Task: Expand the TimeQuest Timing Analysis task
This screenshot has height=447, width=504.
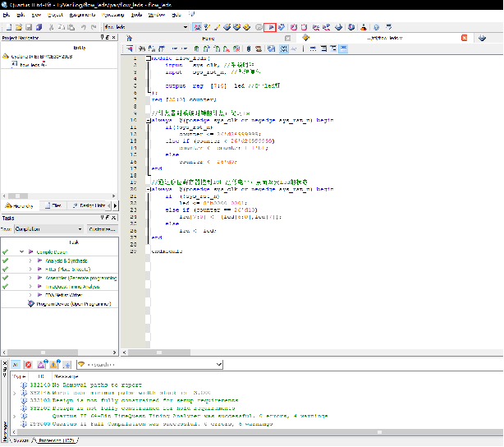Action: click(x=30, y=287)
